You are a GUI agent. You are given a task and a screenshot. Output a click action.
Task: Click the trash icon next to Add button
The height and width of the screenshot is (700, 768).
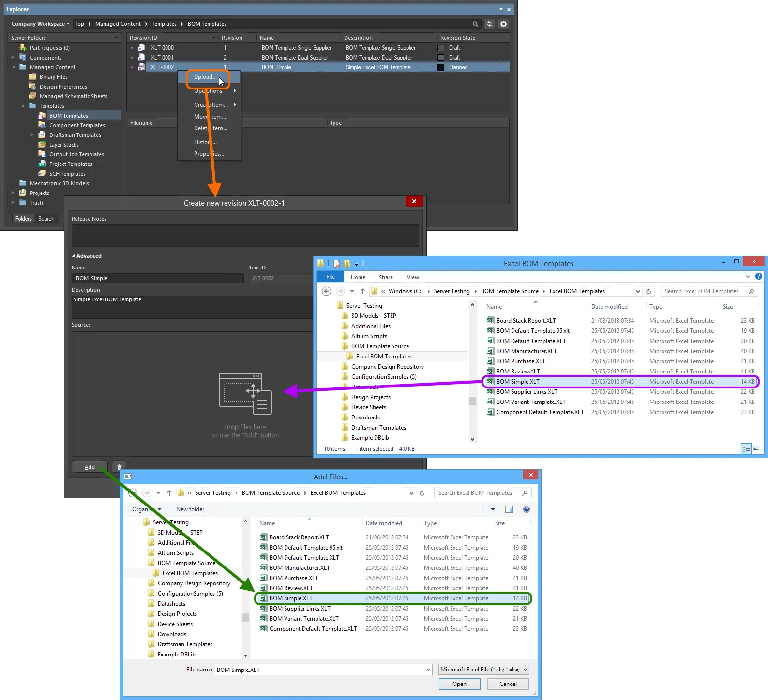pos(119,467)
